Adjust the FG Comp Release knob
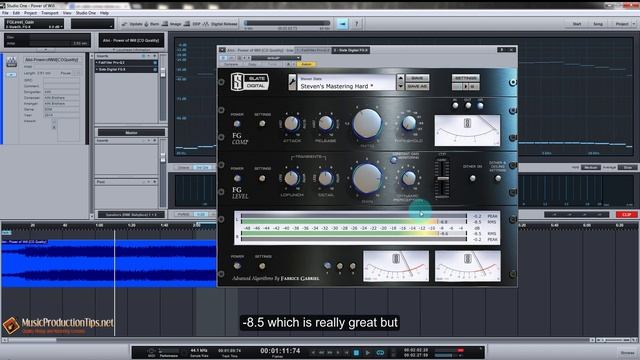Screen dimensions: 640x360 tap(325, 123)
